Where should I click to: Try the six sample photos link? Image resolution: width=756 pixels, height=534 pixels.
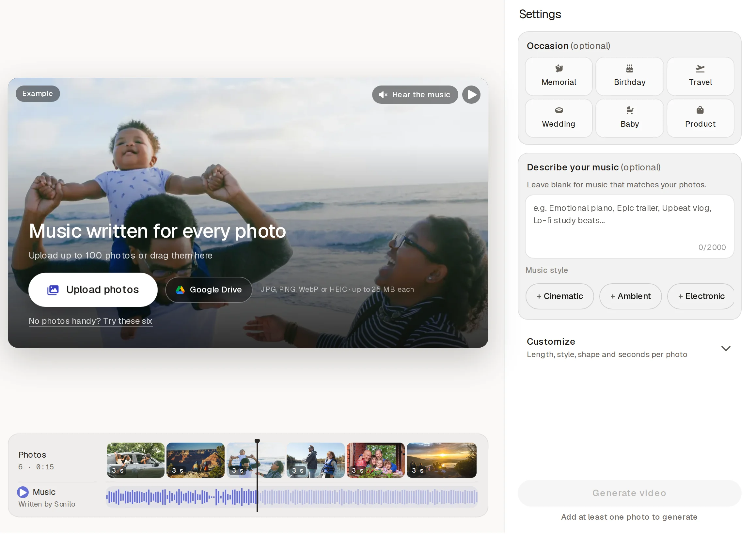pyautogui.click(x=90, y=321)
